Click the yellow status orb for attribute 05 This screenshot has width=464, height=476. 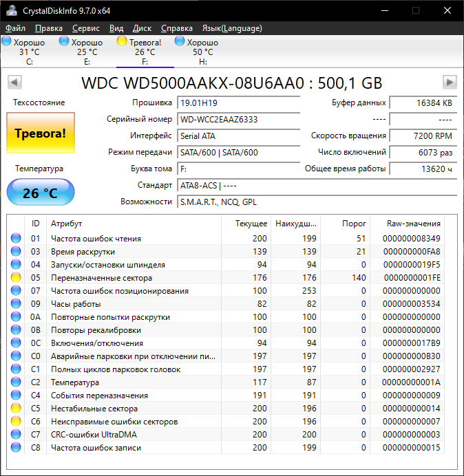(16, 278)
